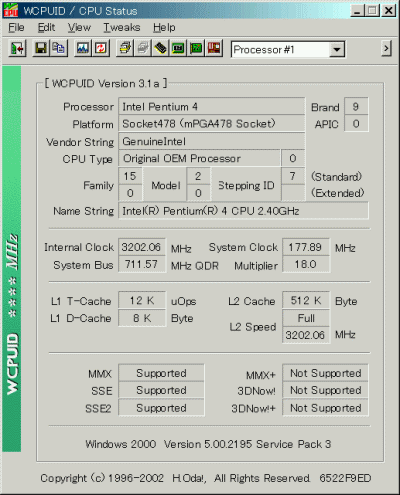Screen dimensions: 400x495
Task: Open the Edit menu
Action: 46,27
